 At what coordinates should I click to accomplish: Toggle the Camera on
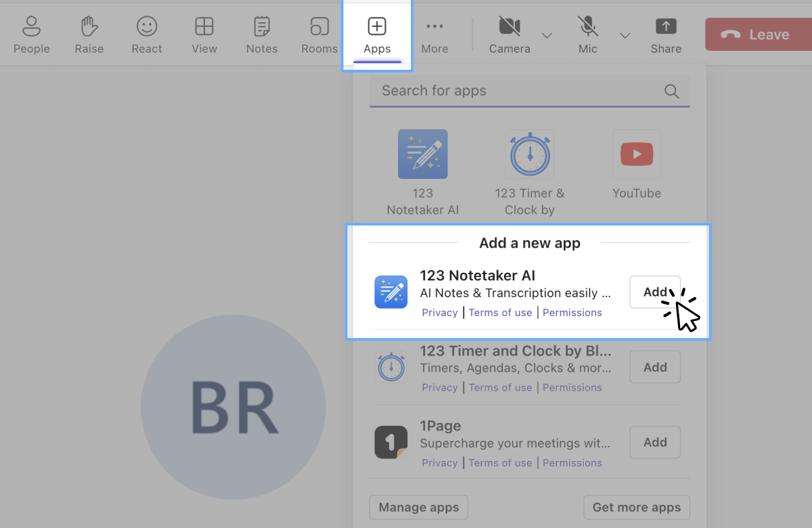(x=510, y=35)
